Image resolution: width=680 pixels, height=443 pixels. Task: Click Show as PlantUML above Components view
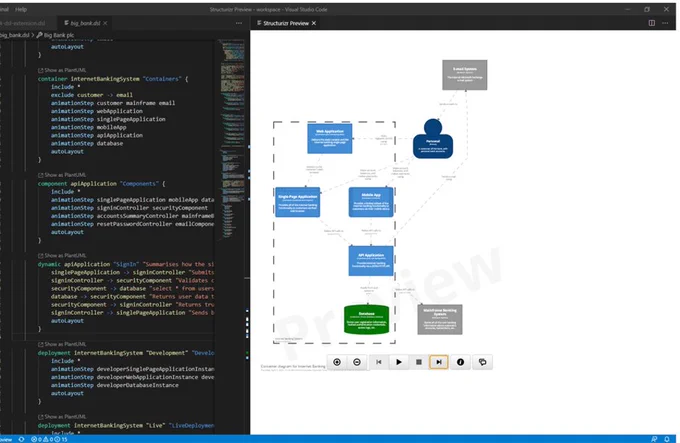click(62, 175)
